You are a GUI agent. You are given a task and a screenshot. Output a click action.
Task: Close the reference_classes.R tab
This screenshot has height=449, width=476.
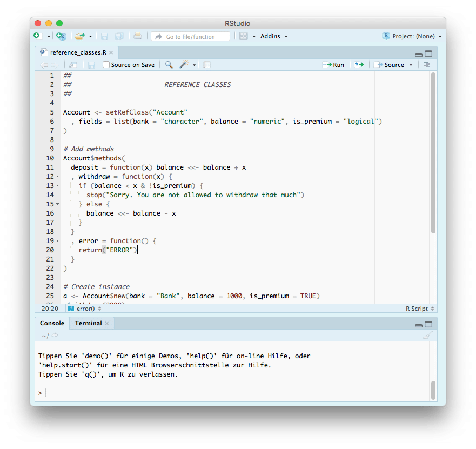(111, 53)
